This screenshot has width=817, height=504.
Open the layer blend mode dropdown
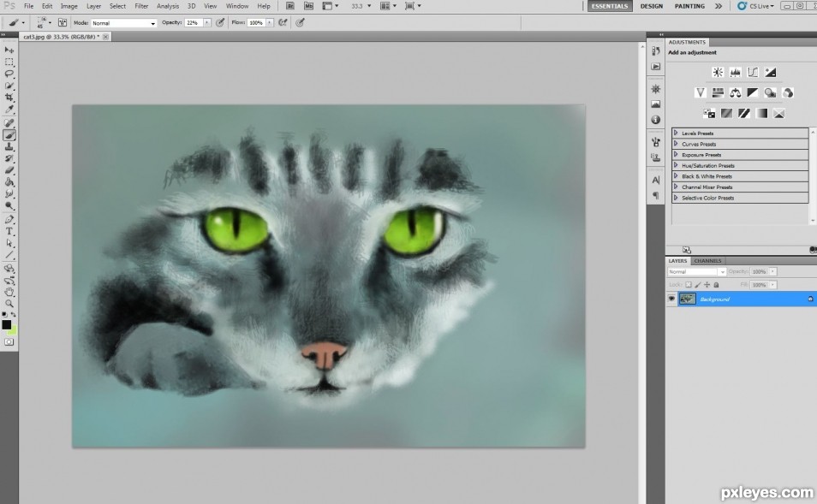(x=696, y=272)
